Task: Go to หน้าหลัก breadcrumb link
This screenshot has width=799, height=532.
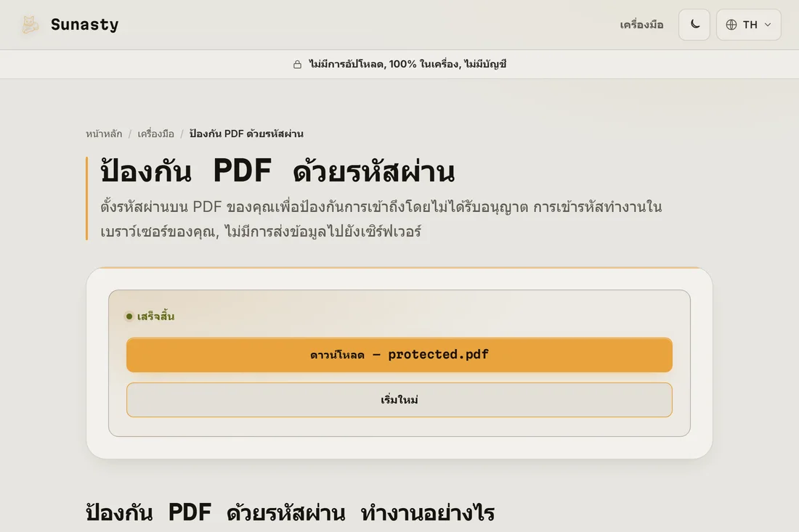Action: pos(104,134)
